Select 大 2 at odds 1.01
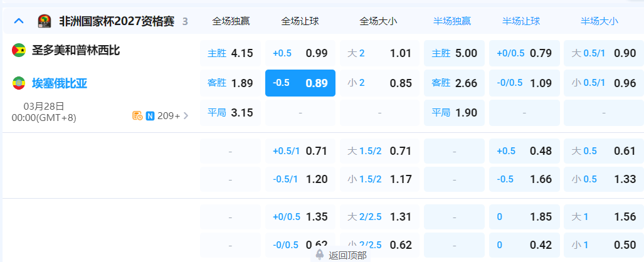Screen dimensions: 644x262 [379, 53]
